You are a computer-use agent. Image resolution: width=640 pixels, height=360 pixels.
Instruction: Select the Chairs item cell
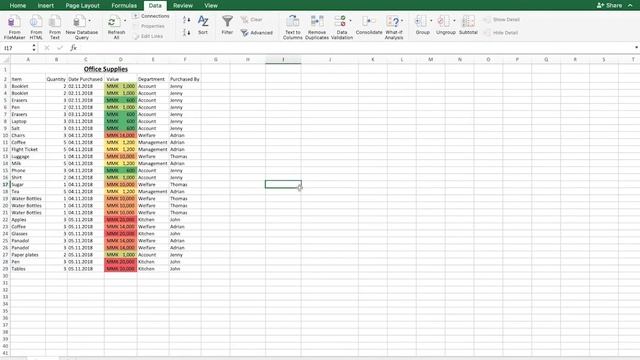[28, 135]
